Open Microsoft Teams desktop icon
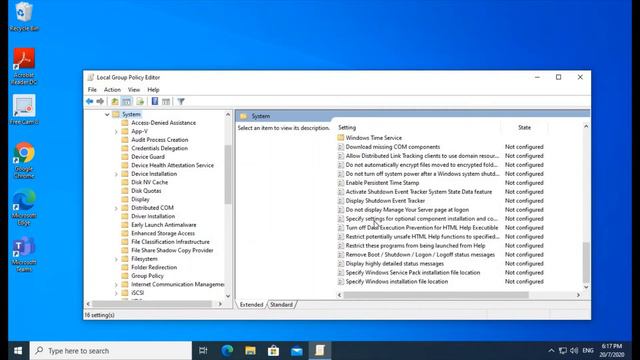 pyautogui.click(x=24, y=253)
